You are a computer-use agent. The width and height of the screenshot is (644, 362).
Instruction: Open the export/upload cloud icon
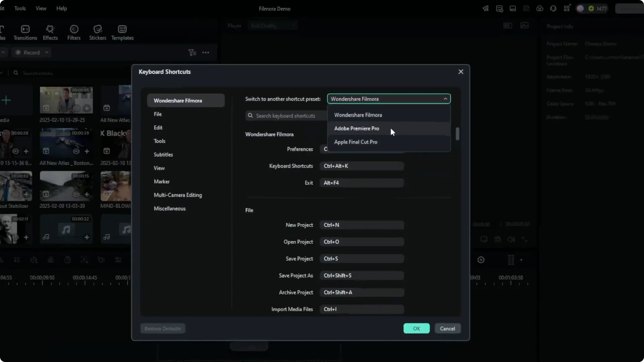[540, 8]
